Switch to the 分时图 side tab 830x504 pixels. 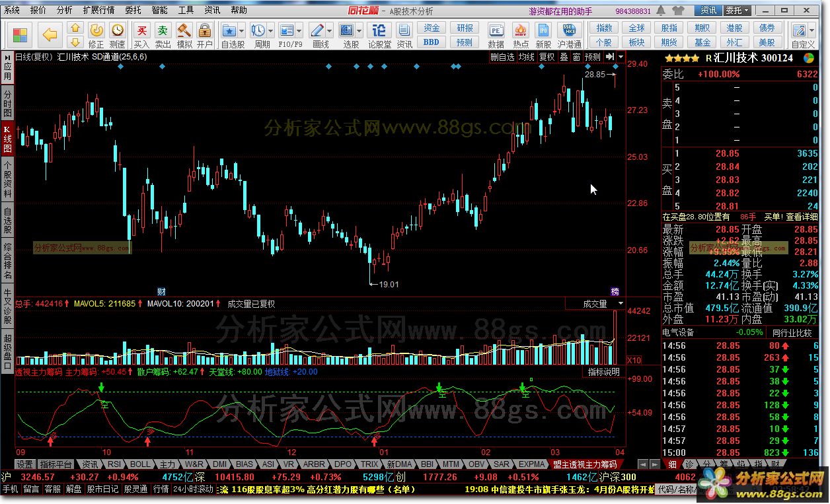tap(7, 103)
